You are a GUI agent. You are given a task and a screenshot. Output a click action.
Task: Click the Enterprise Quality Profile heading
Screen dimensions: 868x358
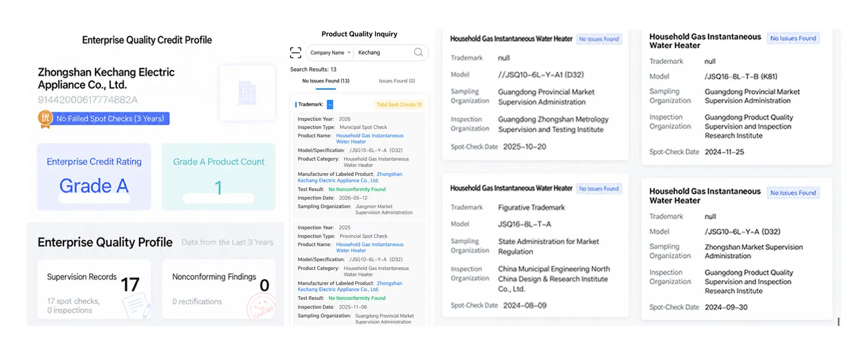point(105,242)
